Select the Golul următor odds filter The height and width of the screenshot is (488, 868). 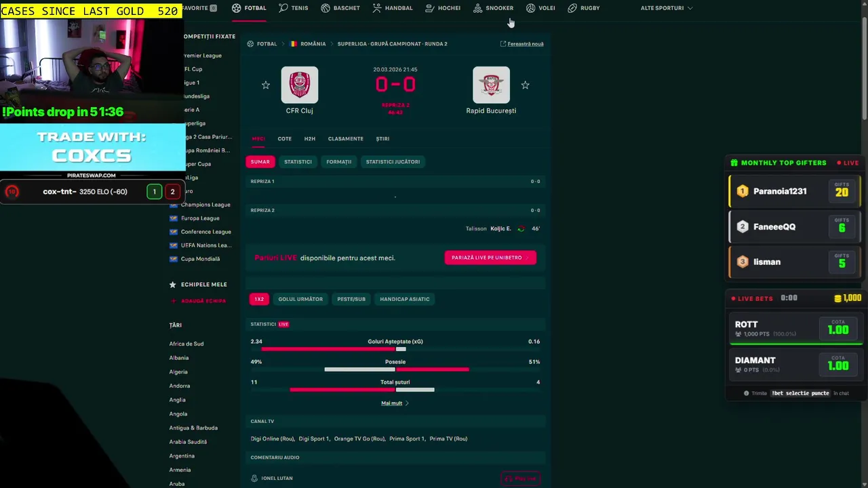(x=300, y=299)
